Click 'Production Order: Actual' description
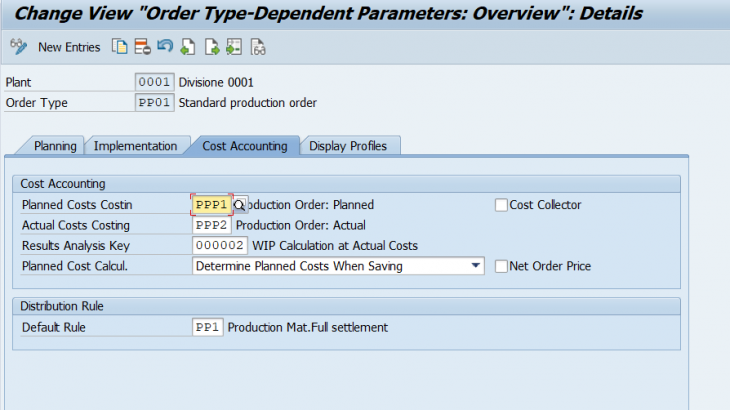Screen dimensions: 730x410 tap(301, 225)
